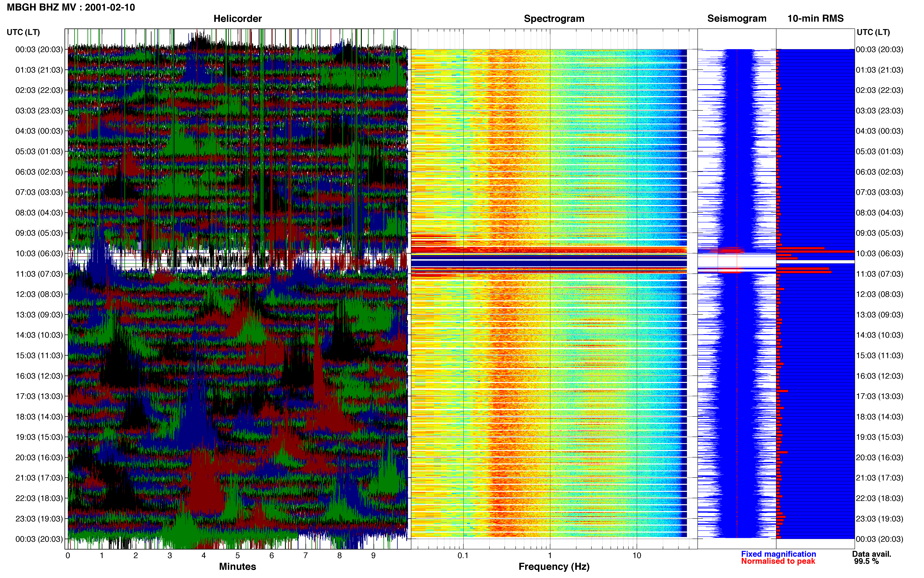Click the right time label '23:03 (19:03)'

[880, 519]
